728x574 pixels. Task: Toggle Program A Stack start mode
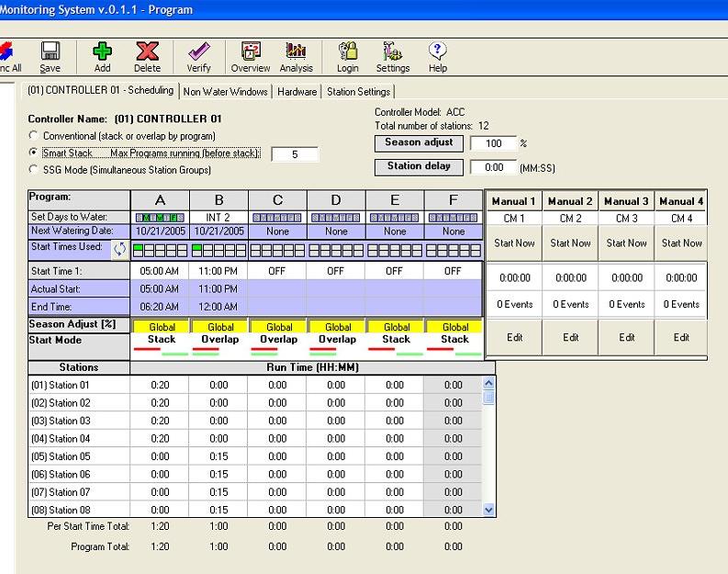(x=161, y=345)
